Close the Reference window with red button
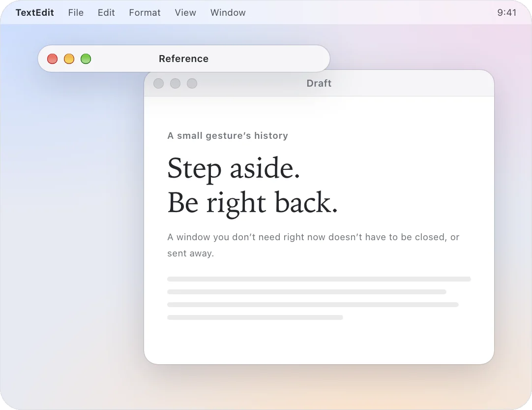Image resolution: width=532 pixels, height=410 pixels. click(x=52, y=59)
